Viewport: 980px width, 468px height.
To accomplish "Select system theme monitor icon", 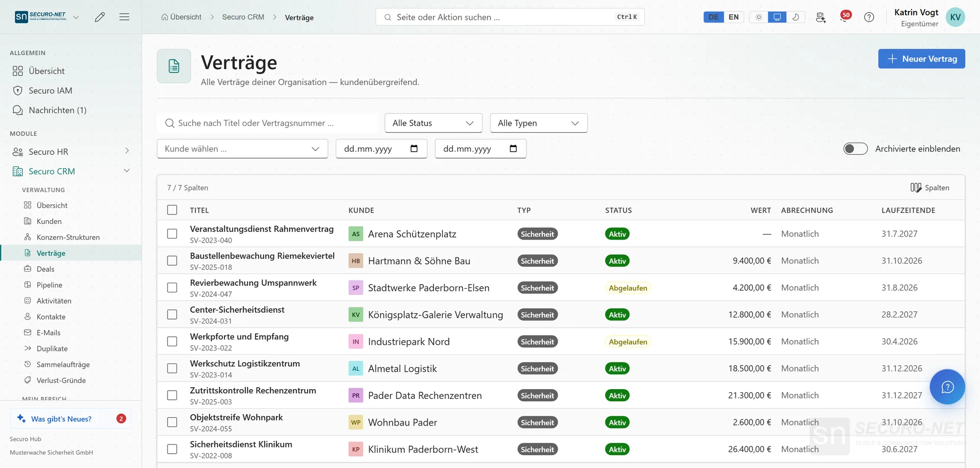I will (x=777, y=17).
